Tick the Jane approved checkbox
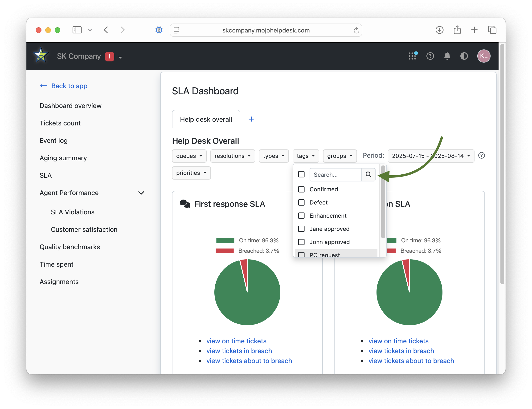The width and height of the screenshot is (532, 409). 301,229
